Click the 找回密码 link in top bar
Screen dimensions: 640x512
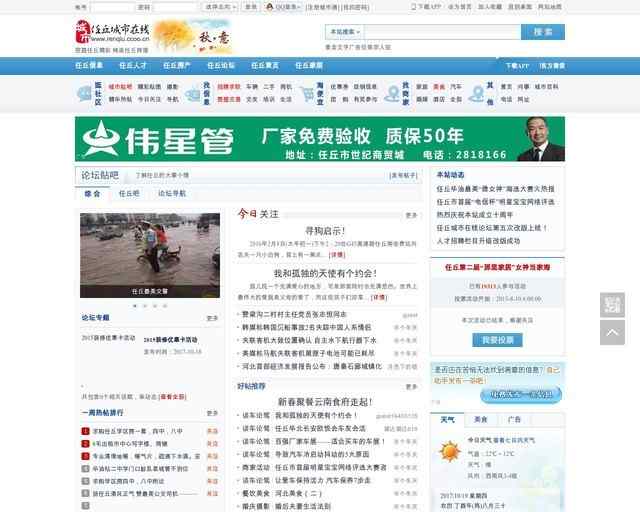click(355, 7)
